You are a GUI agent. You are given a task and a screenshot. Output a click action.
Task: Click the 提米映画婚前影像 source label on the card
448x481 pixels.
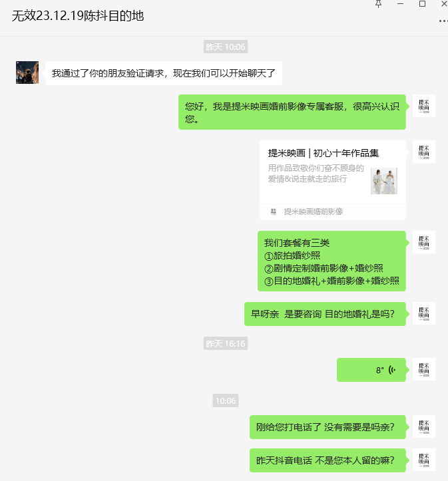click(314, 212)
